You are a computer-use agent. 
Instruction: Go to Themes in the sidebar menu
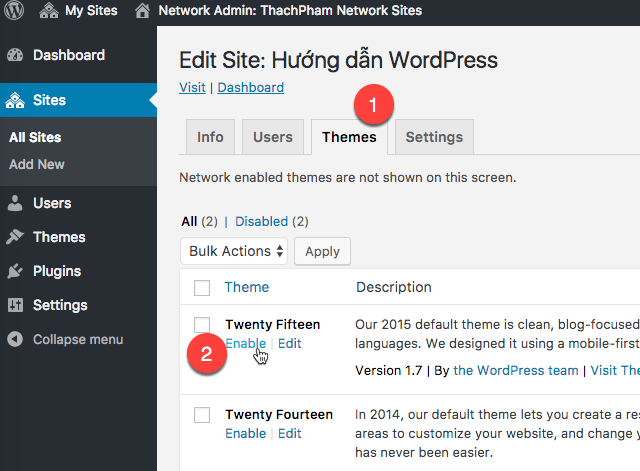point(59,237)
